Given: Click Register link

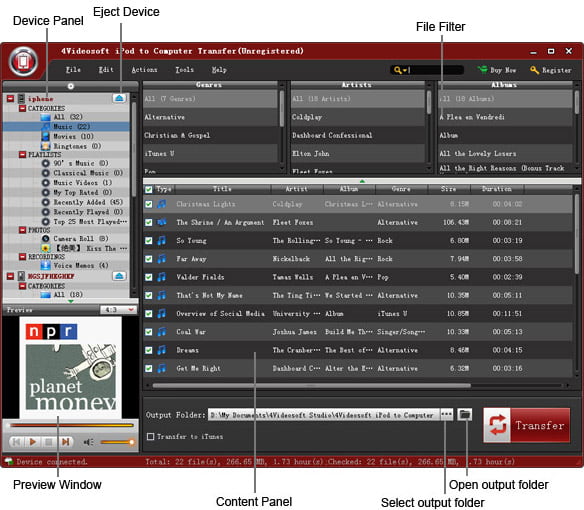Looking at the screenshot, I should click(x=556, y=70).
